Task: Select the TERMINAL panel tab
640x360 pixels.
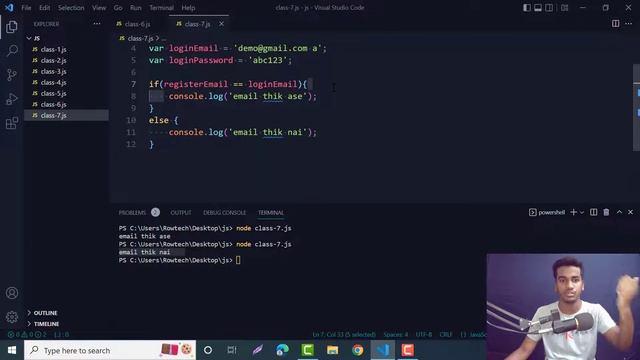Action: tap(271, 213)
